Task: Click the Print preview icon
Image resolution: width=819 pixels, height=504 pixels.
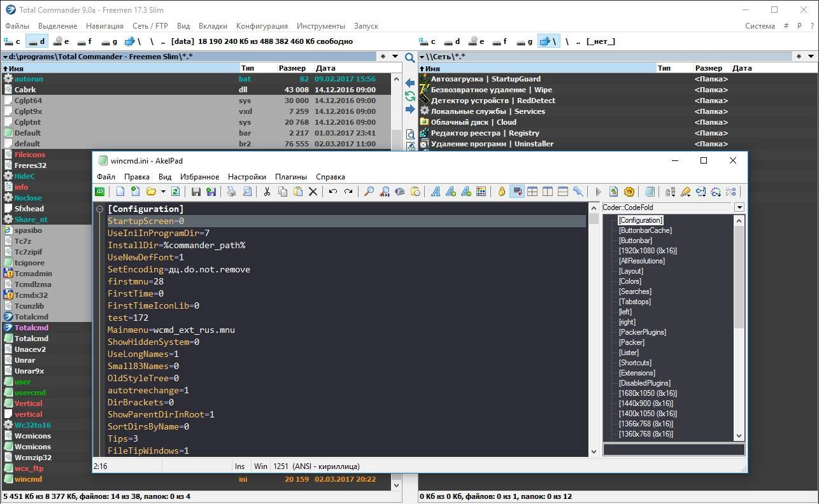Action: [247, 192]
